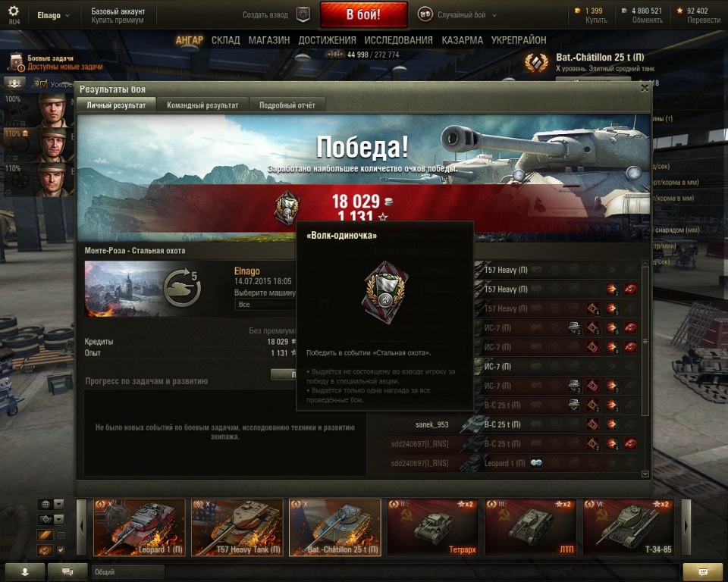Uncheck the favorite tanks filter checkbox
This screenshot has width=728, height=582.
(x=61, y=550)
